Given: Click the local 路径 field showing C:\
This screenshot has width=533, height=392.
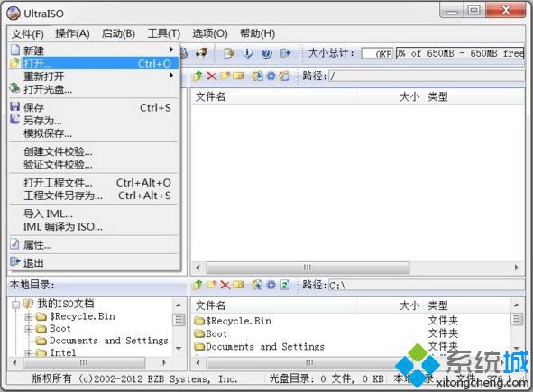Looking at the screenshot, I should coord(427,285).
